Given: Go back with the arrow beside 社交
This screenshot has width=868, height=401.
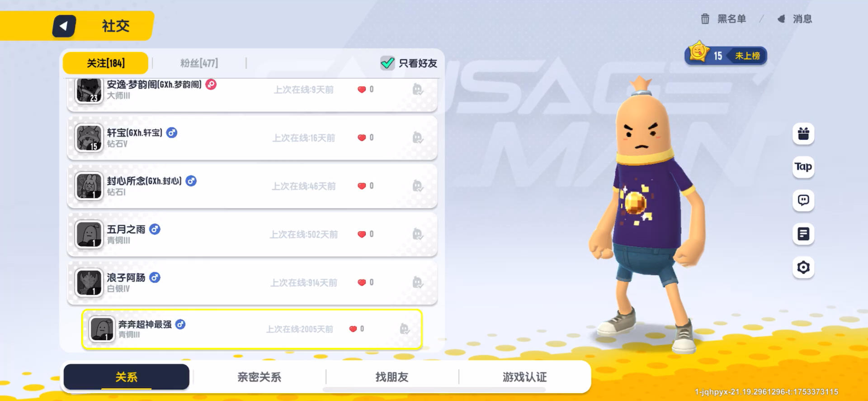Looking at the screenshot, I should coord(64,26).
